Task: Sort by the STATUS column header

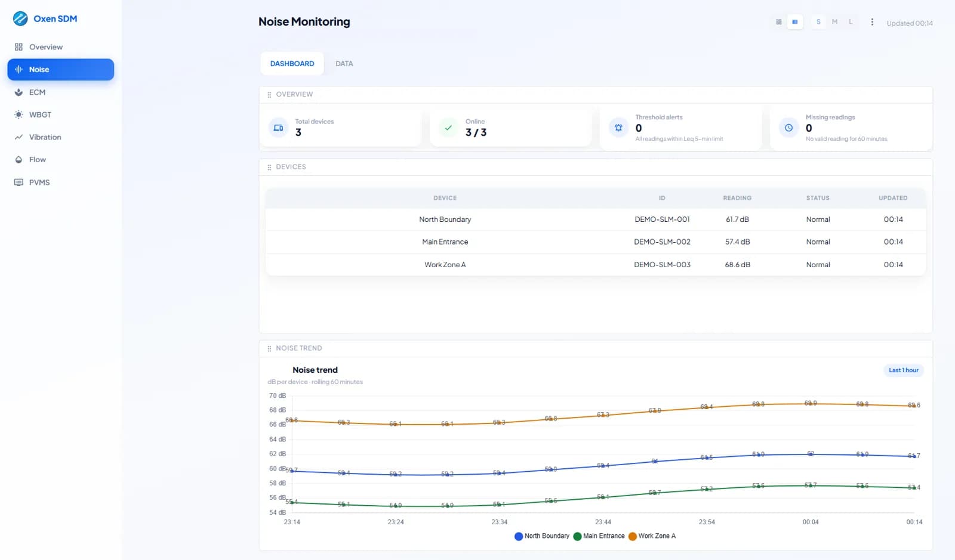Action: [x=818, y=198]
